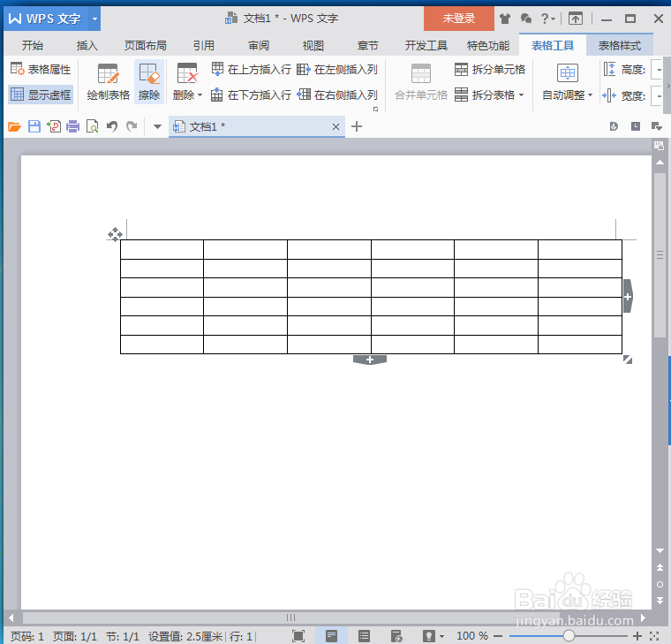Save the document with disk icon
671x644 pixels.
[34, 126]
